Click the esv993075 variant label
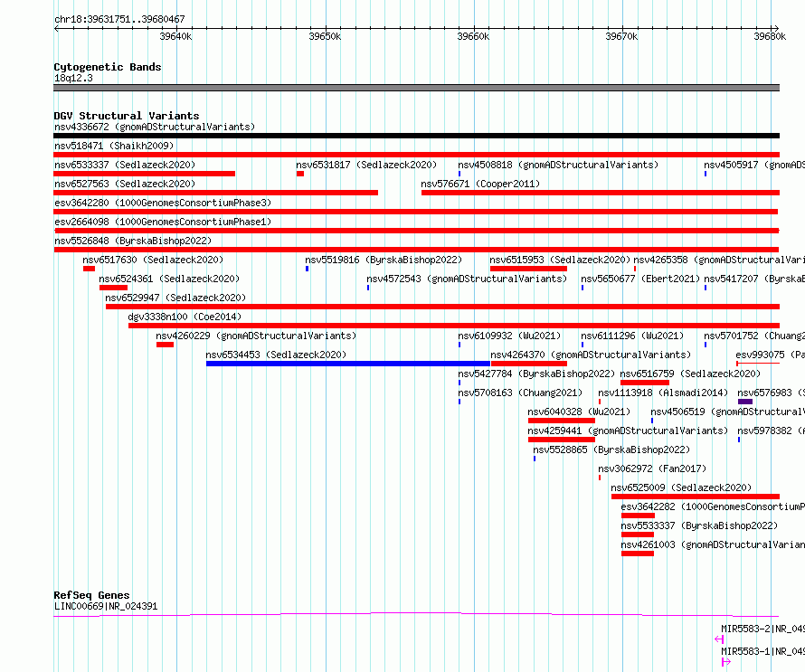The image size is (805, 672). 770,355
